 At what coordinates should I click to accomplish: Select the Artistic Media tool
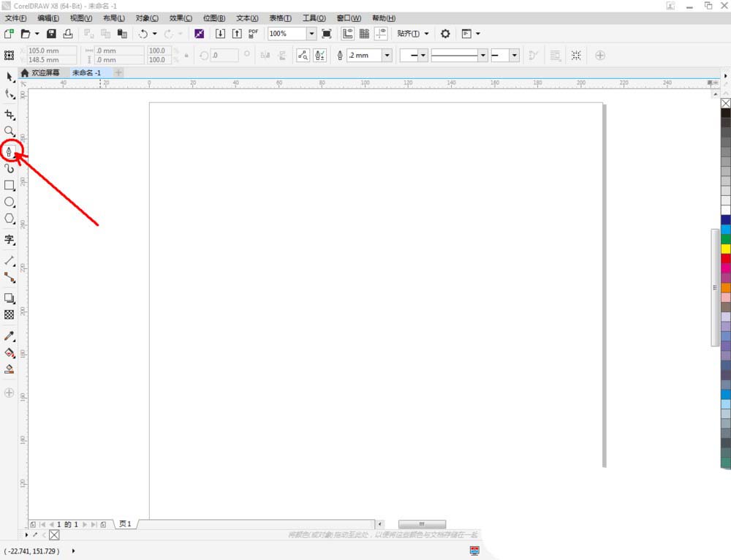click(x=10, y=168)
